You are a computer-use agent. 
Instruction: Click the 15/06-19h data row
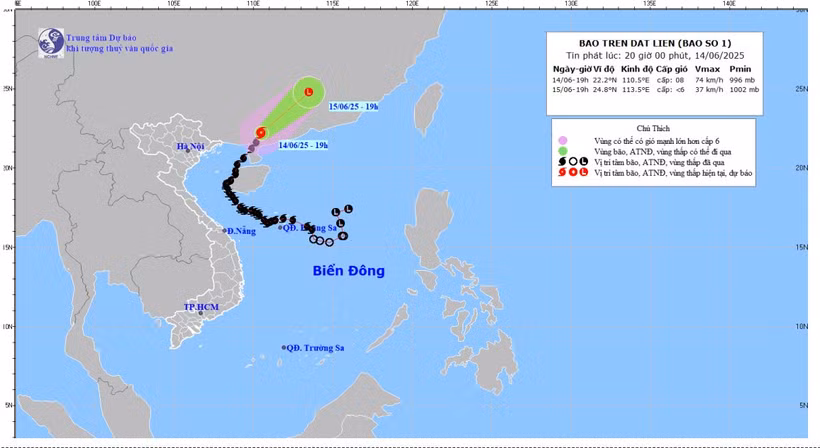[655, 89]
